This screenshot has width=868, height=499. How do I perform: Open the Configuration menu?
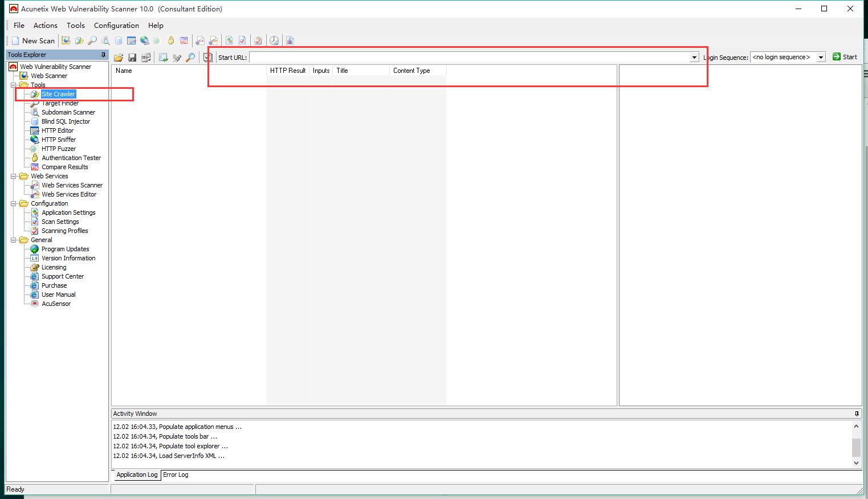pos(116,25)
